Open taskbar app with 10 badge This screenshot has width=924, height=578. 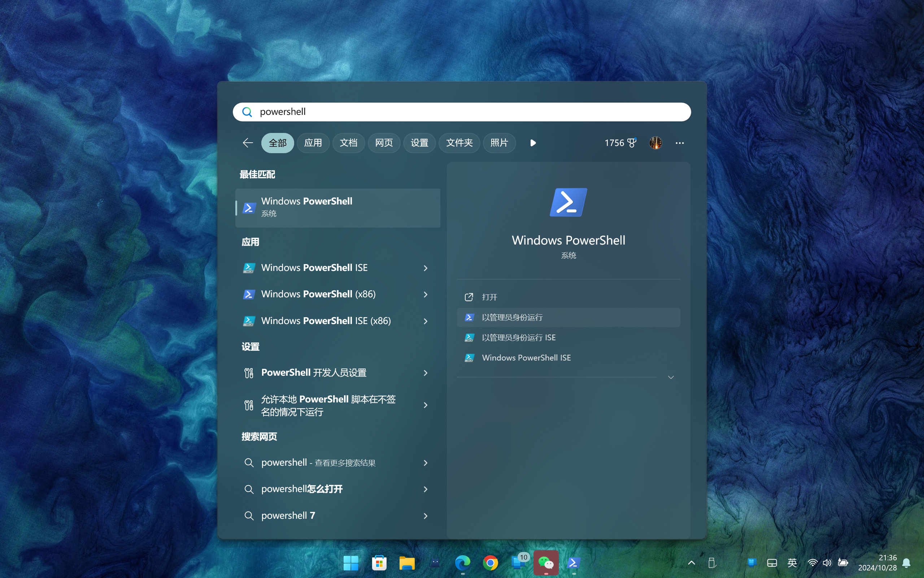click(x=519, y=563)
